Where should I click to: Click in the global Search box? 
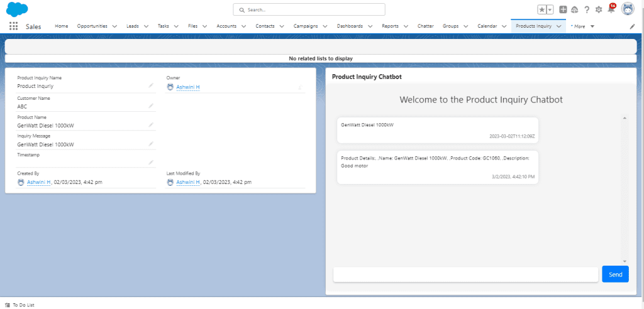pos(309,9)
